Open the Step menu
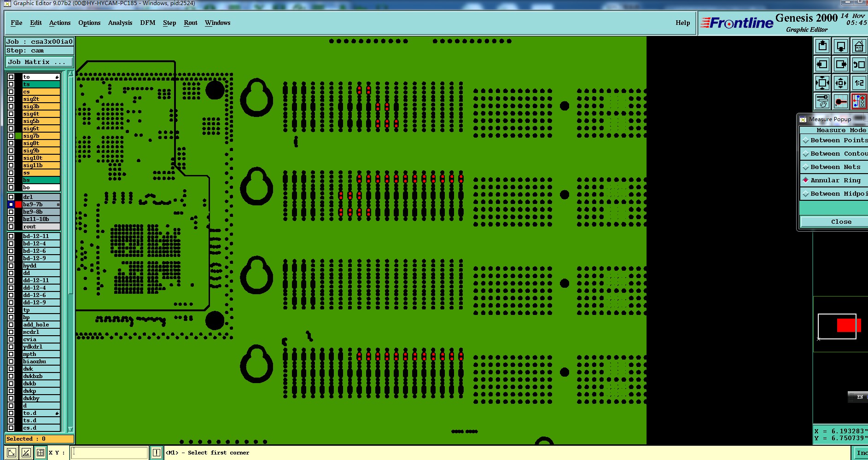The width and height of the screenshot is (868, 460). [169, 23]
